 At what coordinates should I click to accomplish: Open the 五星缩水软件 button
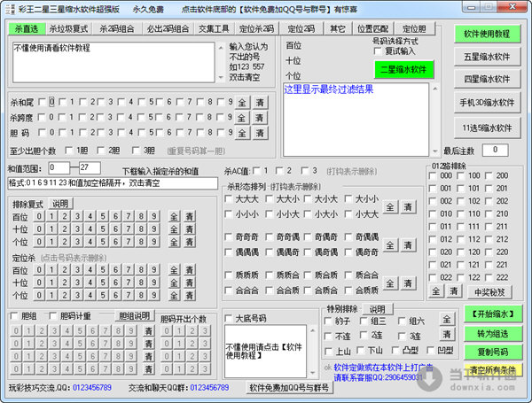(487, 57)
